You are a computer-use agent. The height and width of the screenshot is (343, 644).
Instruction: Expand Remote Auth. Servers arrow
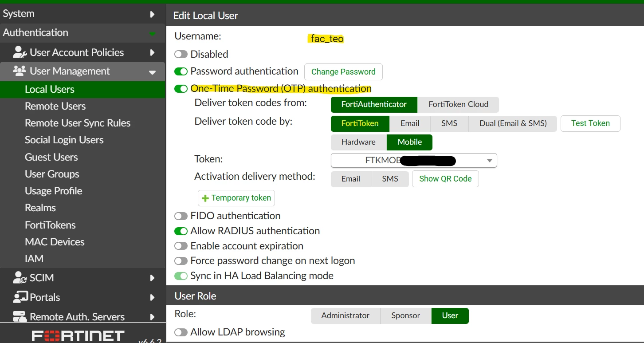tap(152, 317)
